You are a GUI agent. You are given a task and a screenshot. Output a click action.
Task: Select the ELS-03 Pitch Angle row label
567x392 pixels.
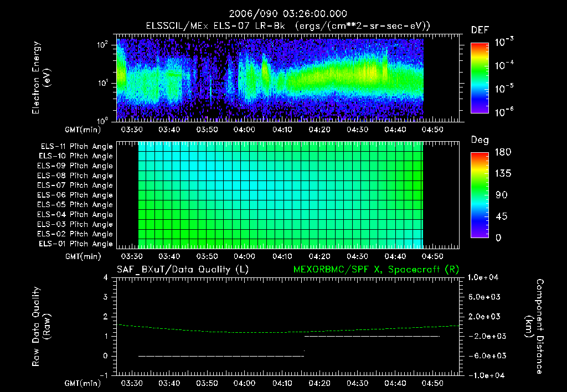tap(75, 225)
